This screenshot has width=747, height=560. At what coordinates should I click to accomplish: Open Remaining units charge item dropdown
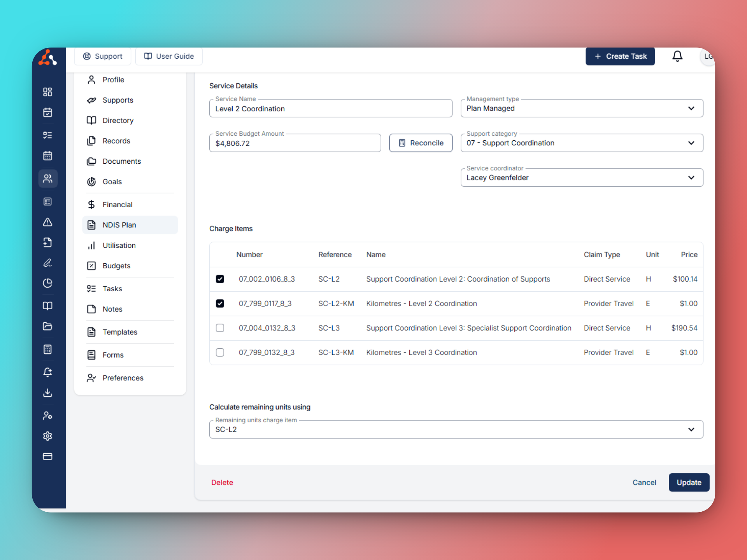point(456,429)
